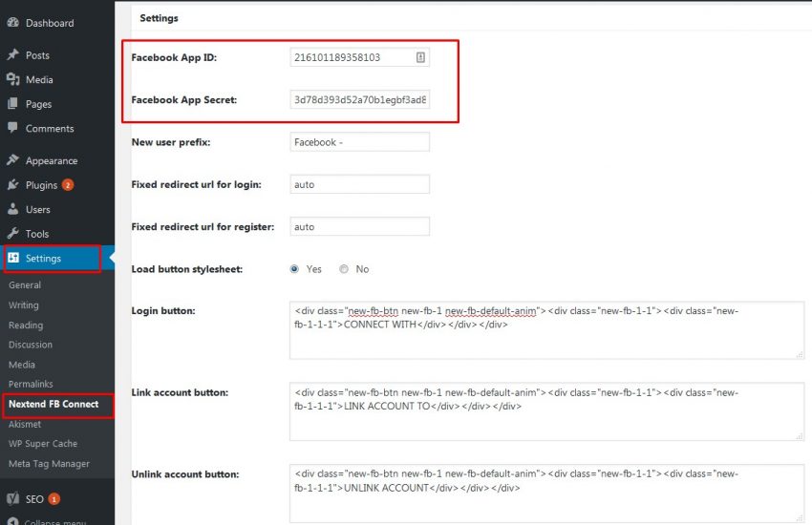This screenshot has width=812, height=525.
Task: Open Meta Tag Manager settings
Action: coord(49,464)
